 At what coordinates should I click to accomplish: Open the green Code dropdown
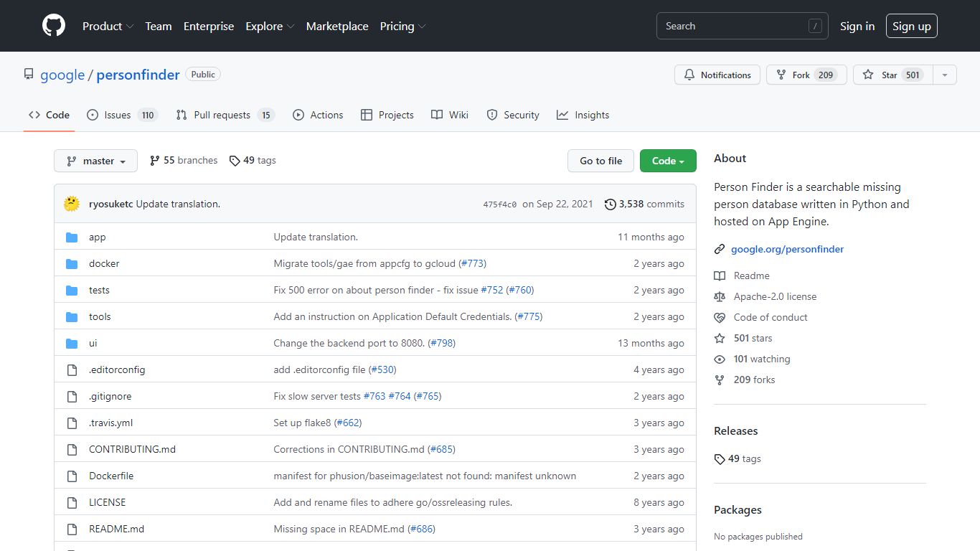click(x=668, y=161)
